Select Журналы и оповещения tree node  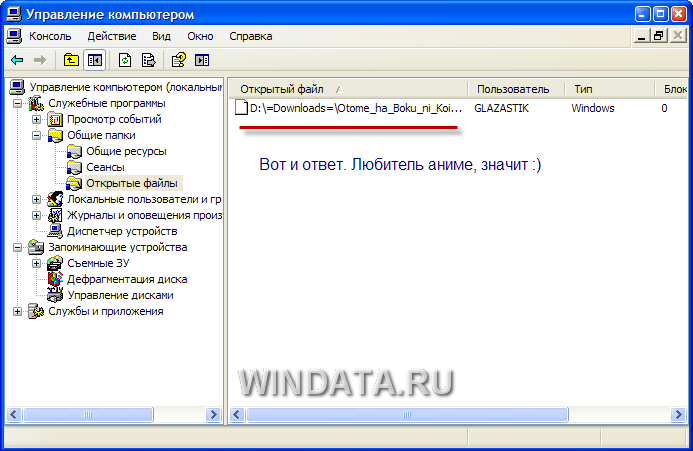coord(144,215)
